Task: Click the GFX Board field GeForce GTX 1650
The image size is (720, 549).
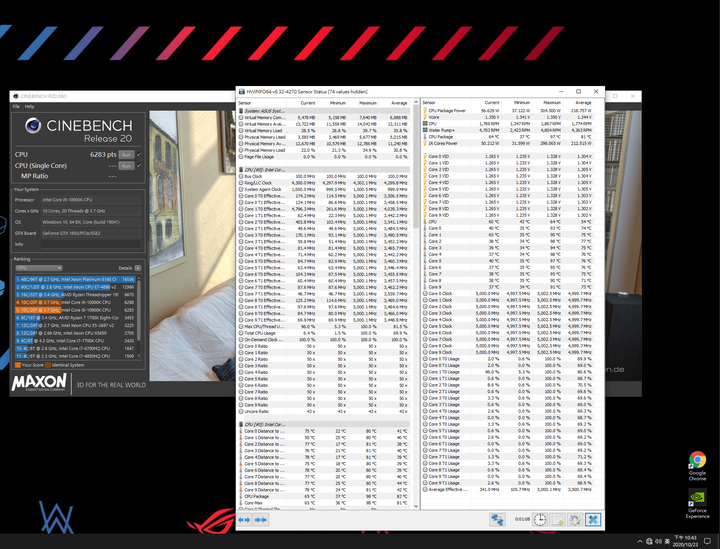Action: click(91, 233)
